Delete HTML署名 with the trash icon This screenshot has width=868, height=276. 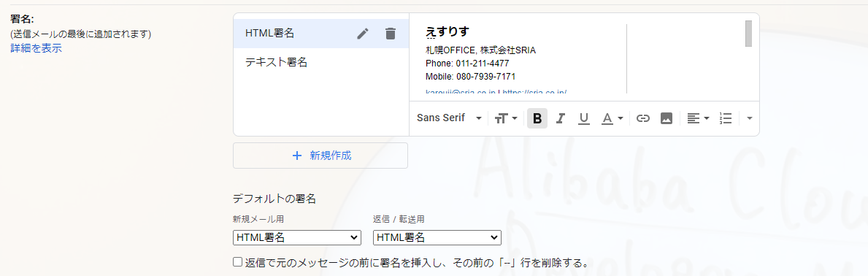point(391,34)
